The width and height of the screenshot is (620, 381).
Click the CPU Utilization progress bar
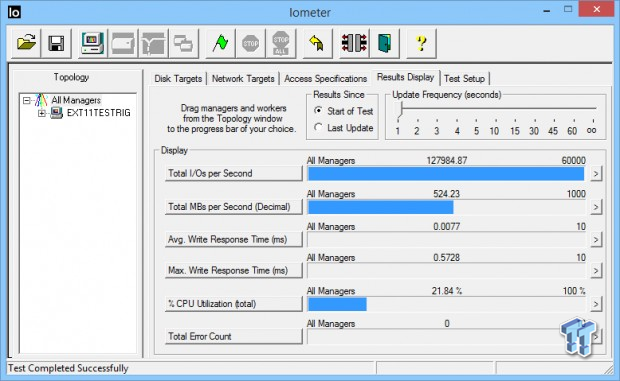(446, 304)
